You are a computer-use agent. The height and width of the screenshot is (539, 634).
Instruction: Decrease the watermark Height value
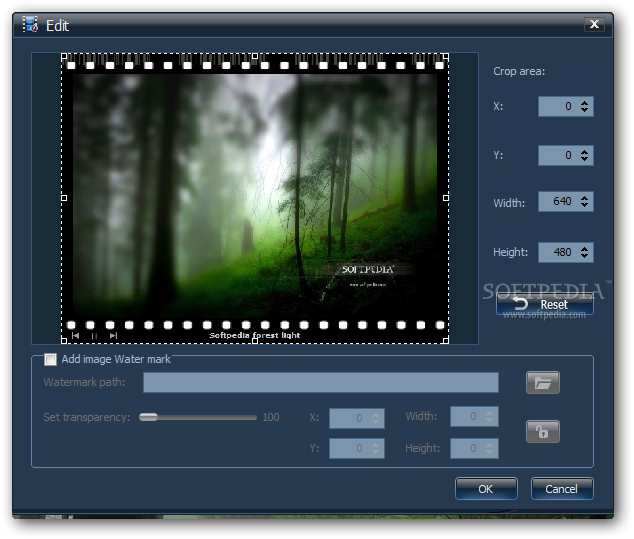[x=490, y=452]
